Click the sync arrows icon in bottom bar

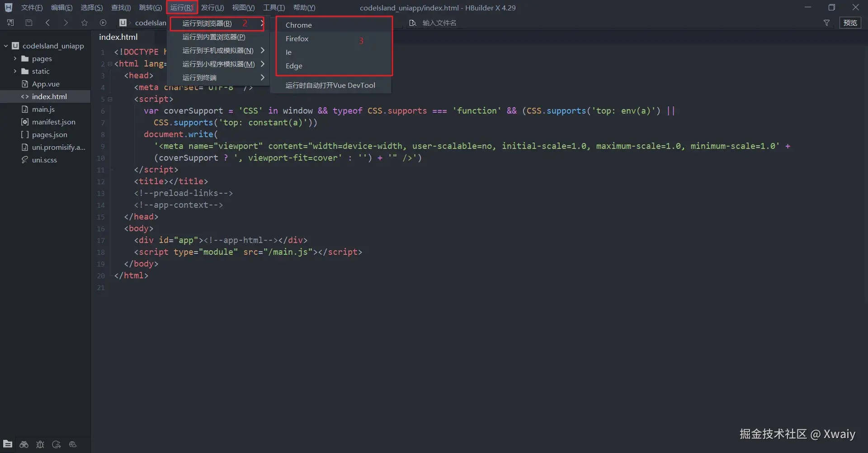(x=57, y=444)
